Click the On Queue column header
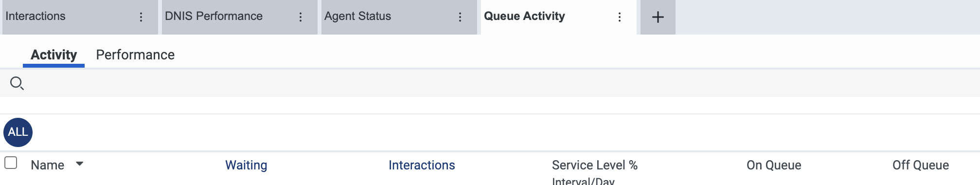The width and height of the screenshot is (980, 185). (774, 165)
